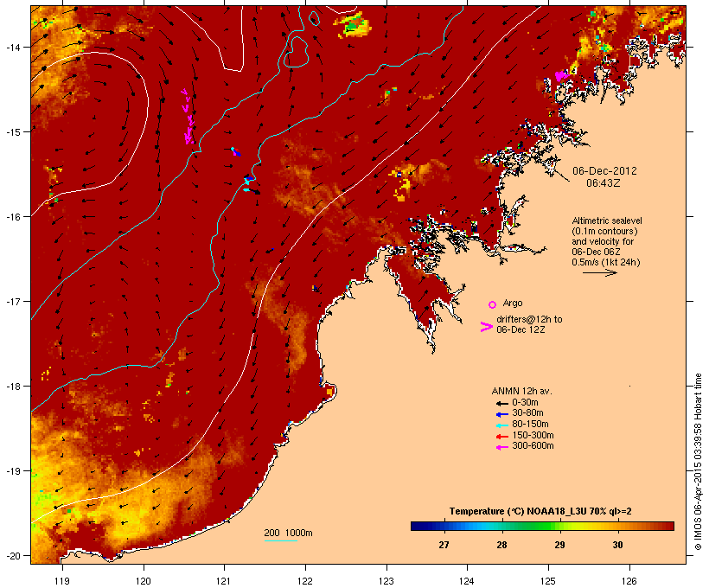Click the magenta 300-600m legend arrow

(x=501, y=447)
